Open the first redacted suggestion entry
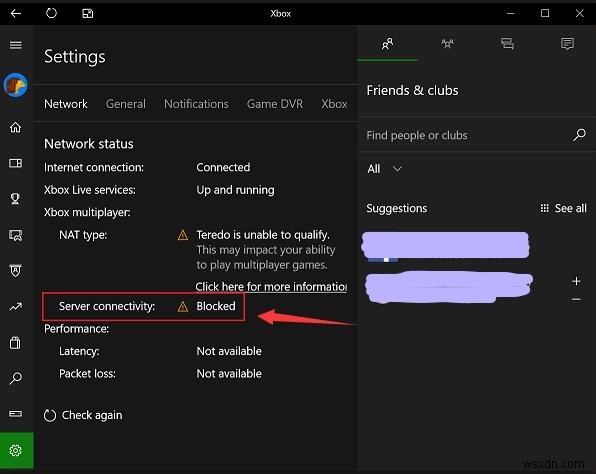 click(x=445, y=246)
